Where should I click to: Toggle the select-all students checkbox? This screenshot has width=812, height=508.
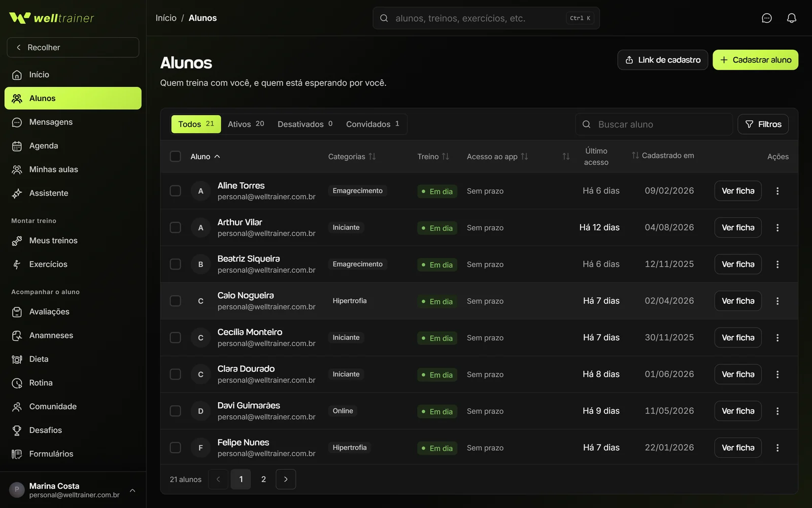[175, 156]
